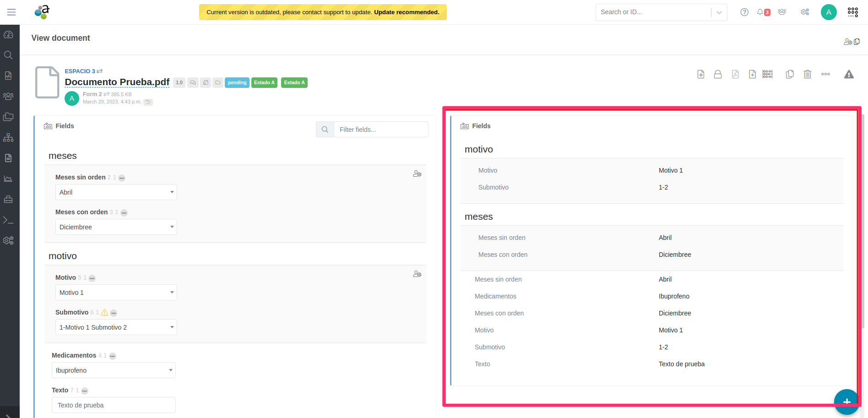The width and height of the screenshot is (868, 418).
Task: Open the terminal console icon in sidebar
Action: [x=8, y=220]
